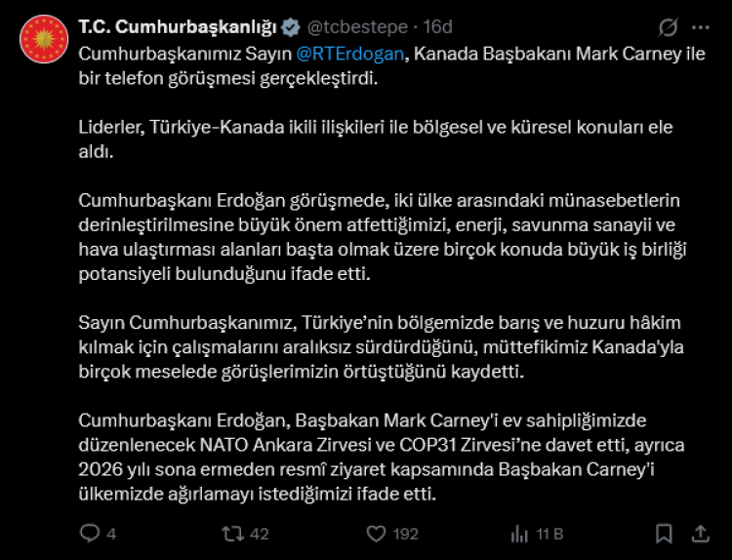
Task: Open the three-dot more options menu
Action: (x=700, y=26)
